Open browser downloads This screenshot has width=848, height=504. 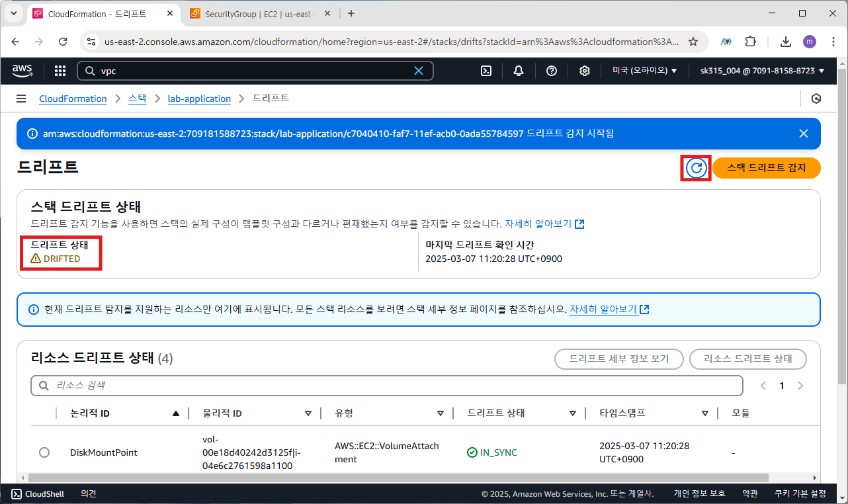coord(786,42)
